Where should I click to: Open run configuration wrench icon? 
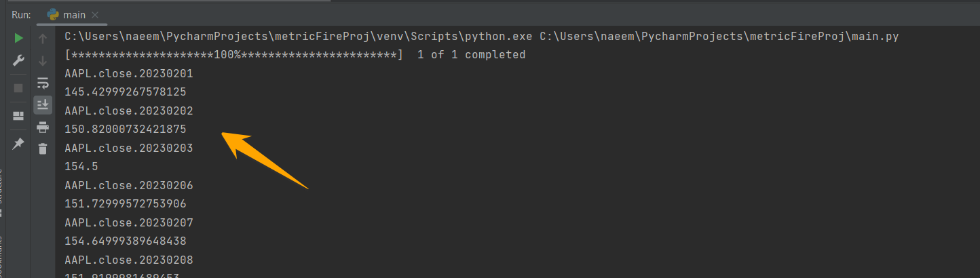[19, 60]
